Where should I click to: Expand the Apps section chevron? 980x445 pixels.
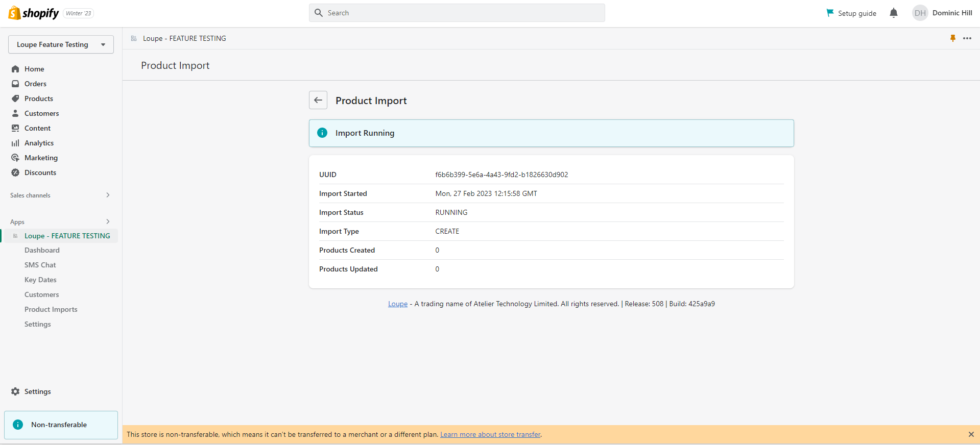(x=108, y=221)
